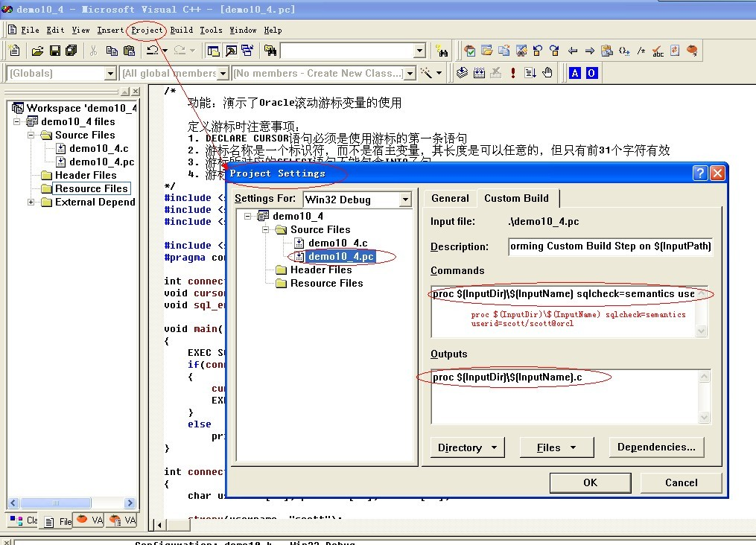
Task: Click the WizardBar magic wand action icon
Action: click(426, 73)
